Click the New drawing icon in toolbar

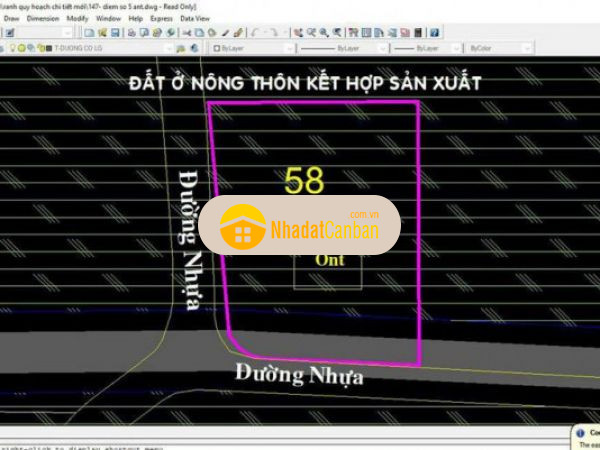pyautogui.click(x=89, y=33)
